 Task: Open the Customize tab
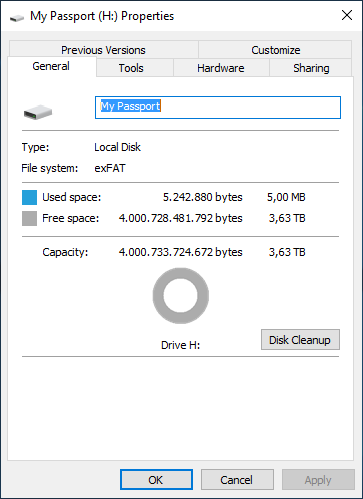275,50
